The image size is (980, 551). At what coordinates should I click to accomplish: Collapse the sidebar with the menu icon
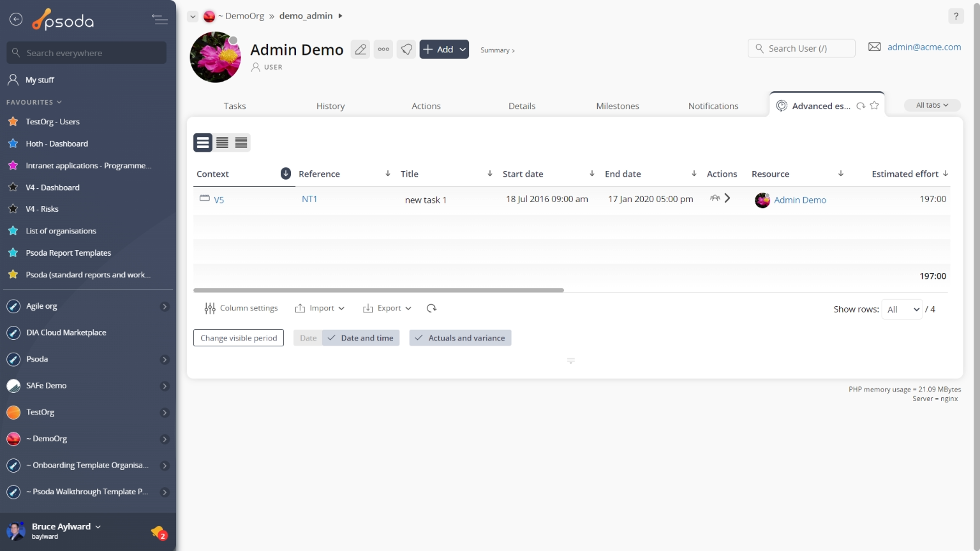coord(160,20)
